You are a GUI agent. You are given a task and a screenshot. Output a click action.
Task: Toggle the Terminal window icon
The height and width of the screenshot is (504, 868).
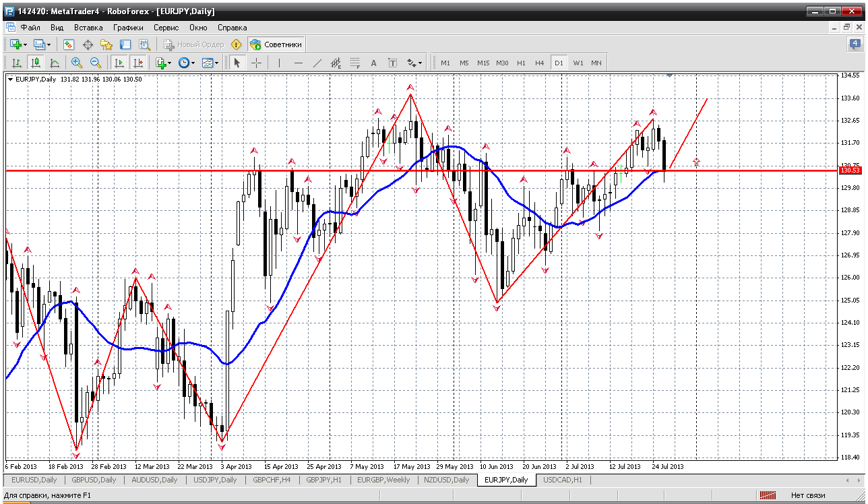(125, 44)
